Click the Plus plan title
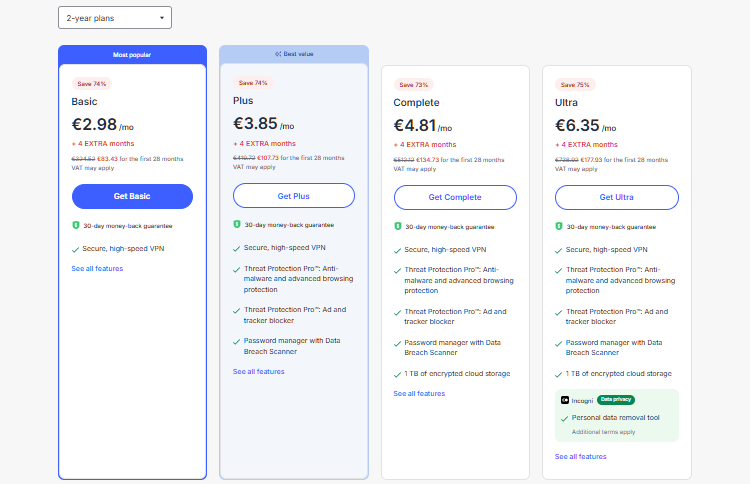 [243, 100]
